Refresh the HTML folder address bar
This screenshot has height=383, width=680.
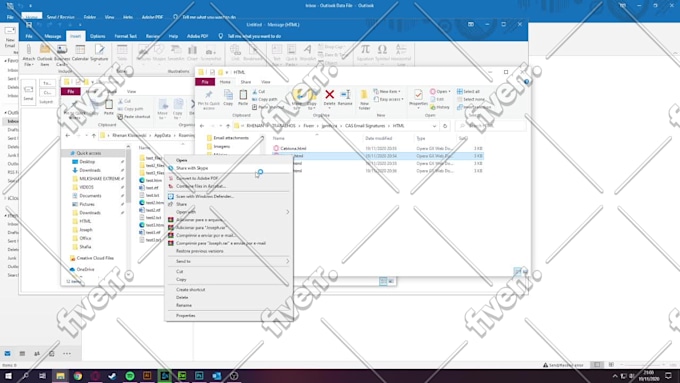tap(445, 126)
